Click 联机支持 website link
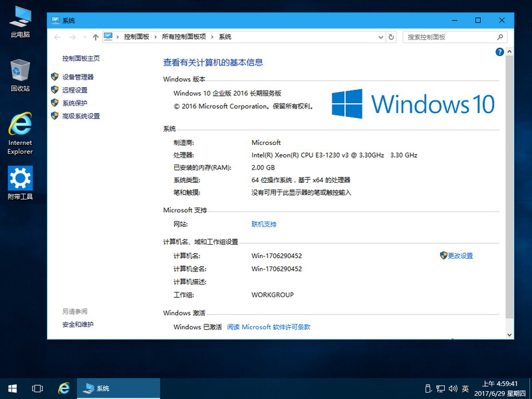This screenshot has width=532, height=399. (264, 224)
